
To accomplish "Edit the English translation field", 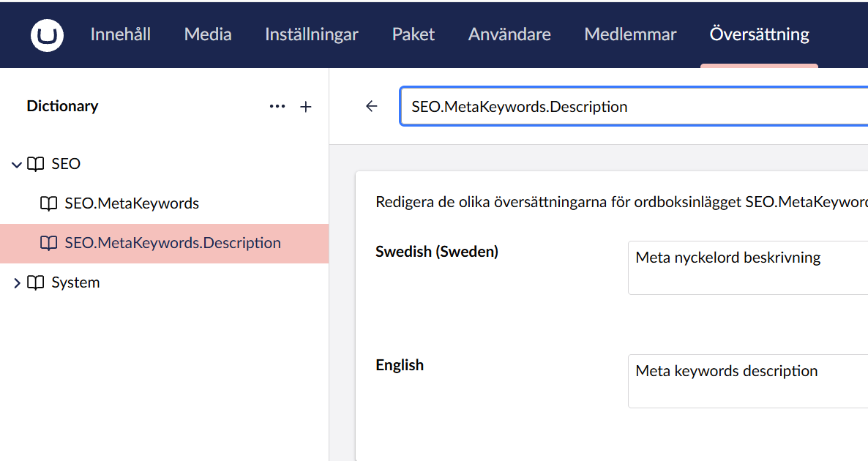I will [748, 381].
